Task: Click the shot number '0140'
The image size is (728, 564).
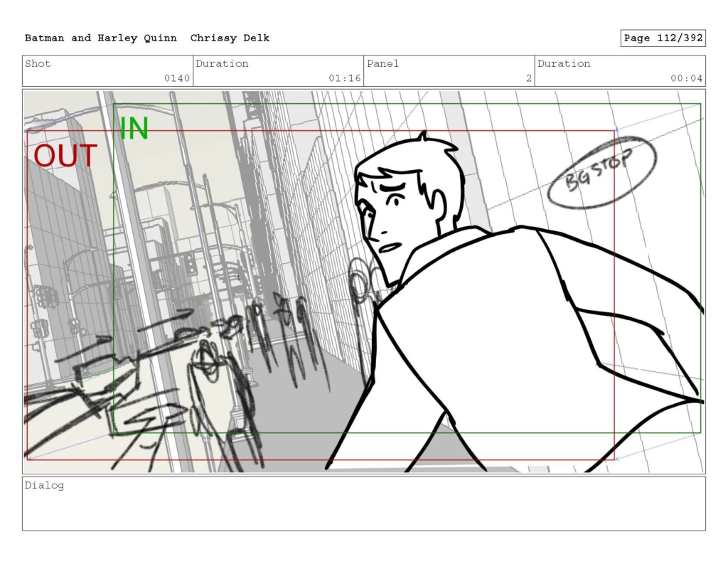Action: [x=177, y=78]
